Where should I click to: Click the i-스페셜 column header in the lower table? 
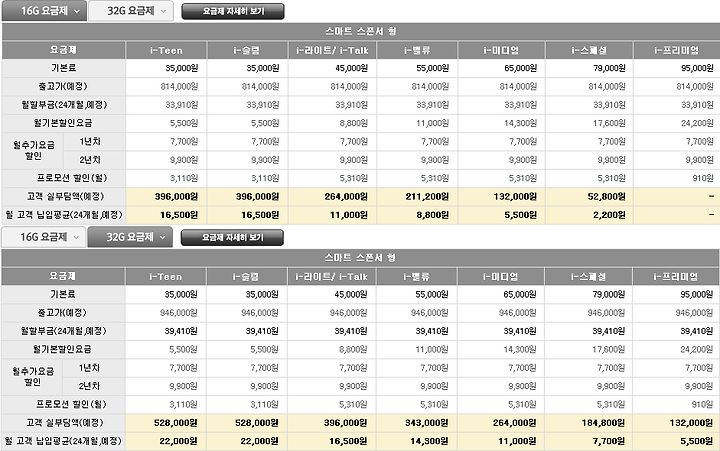[588, 277]
